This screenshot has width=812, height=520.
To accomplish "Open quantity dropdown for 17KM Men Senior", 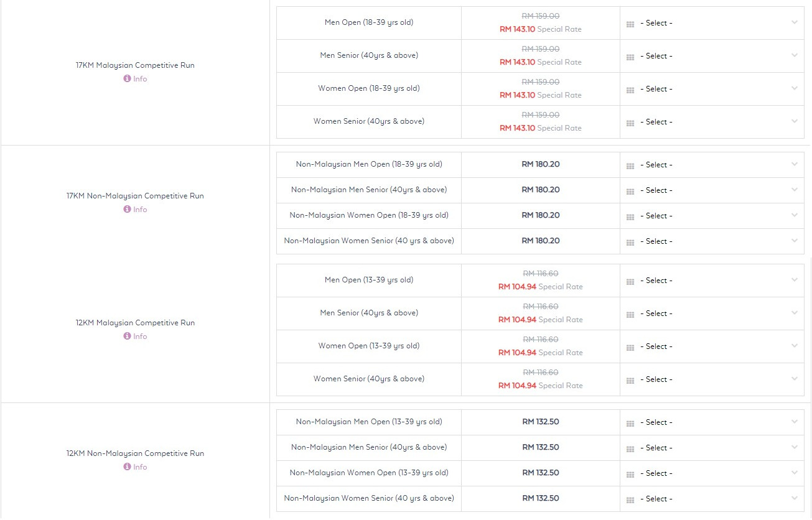I will (712, 56).
